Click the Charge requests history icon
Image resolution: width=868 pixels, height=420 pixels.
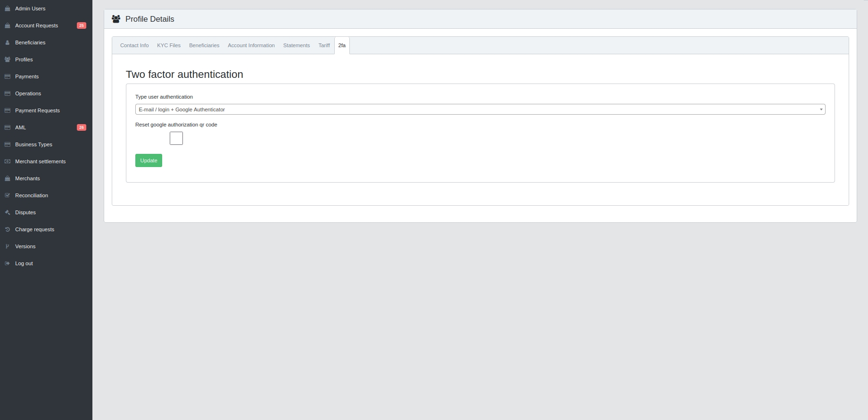(x=8, y=229)
